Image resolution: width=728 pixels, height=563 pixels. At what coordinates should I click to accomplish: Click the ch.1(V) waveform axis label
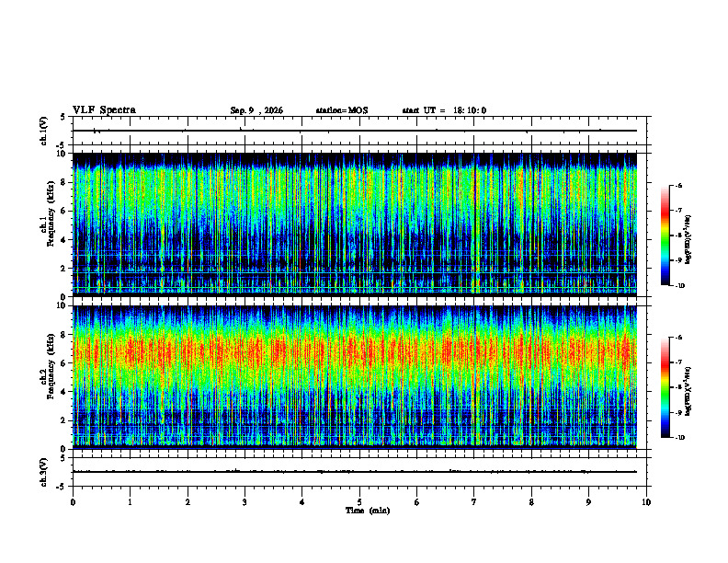click(x=44, y=131)
